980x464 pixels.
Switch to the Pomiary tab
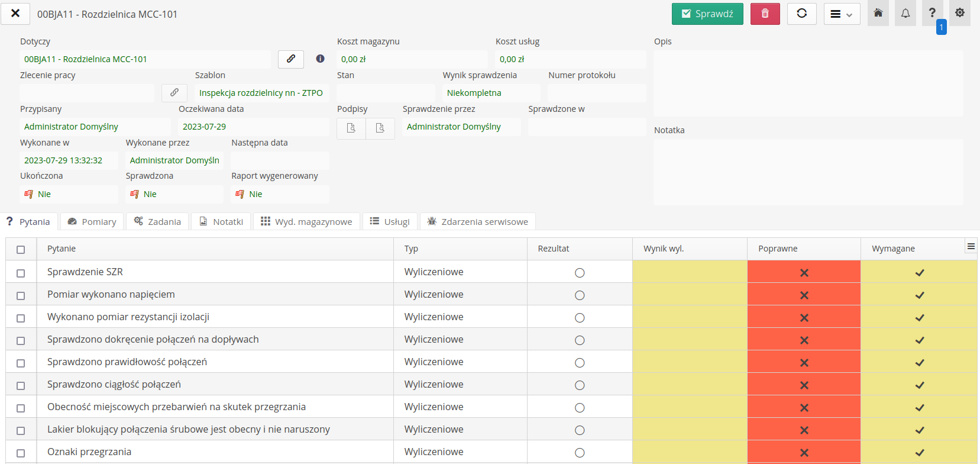(92, 222)
